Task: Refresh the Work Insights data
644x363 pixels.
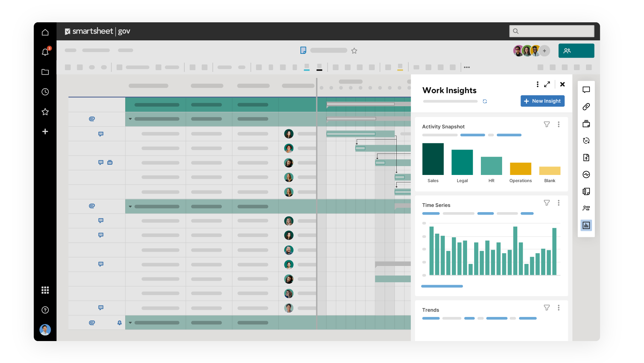Action: click(x=485, y=101)
